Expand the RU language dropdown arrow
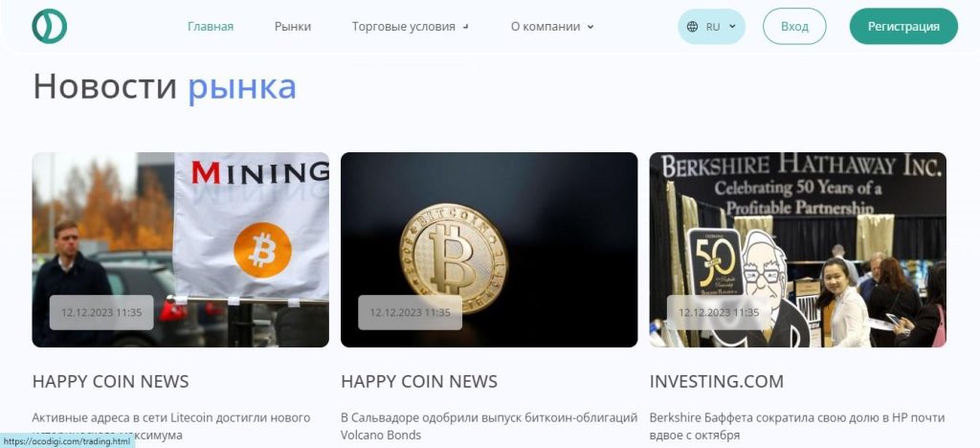The image size is (980, 448). pyautogui.click(x=732, y=27)
